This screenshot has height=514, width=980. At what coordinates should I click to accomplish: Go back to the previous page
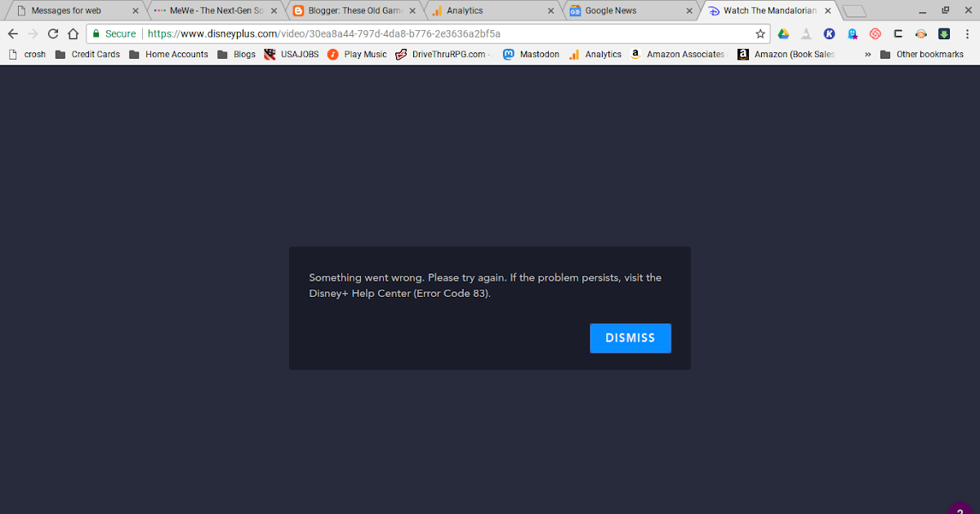point(13,34)
